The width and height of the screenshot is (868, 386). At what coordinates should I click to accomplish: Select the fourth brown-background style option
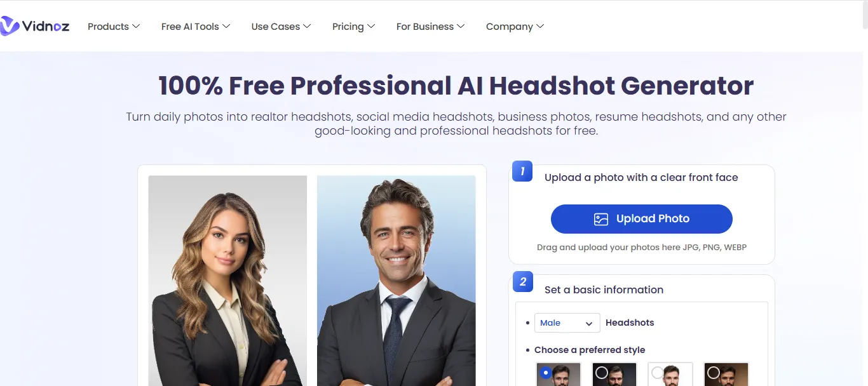tap(726, 374)
